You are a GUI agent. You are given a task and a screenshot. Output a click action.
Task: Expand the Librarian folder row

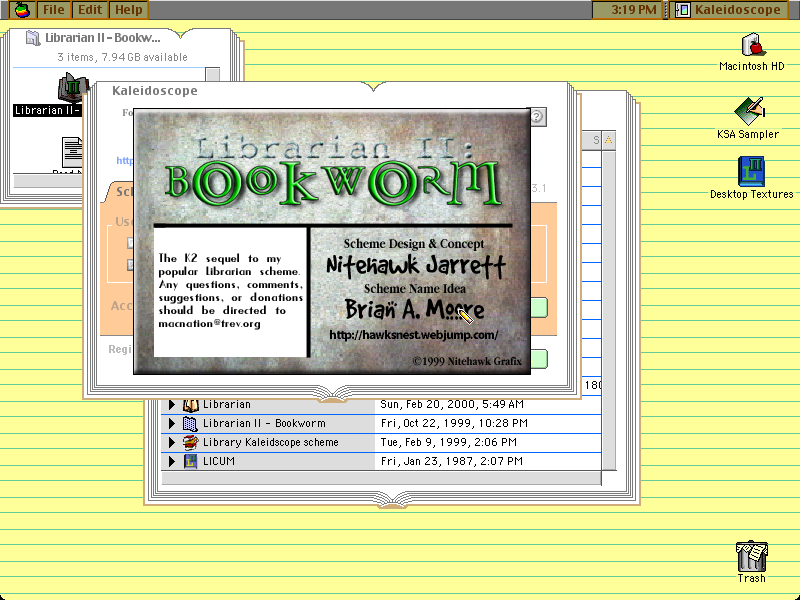point(172,405)
